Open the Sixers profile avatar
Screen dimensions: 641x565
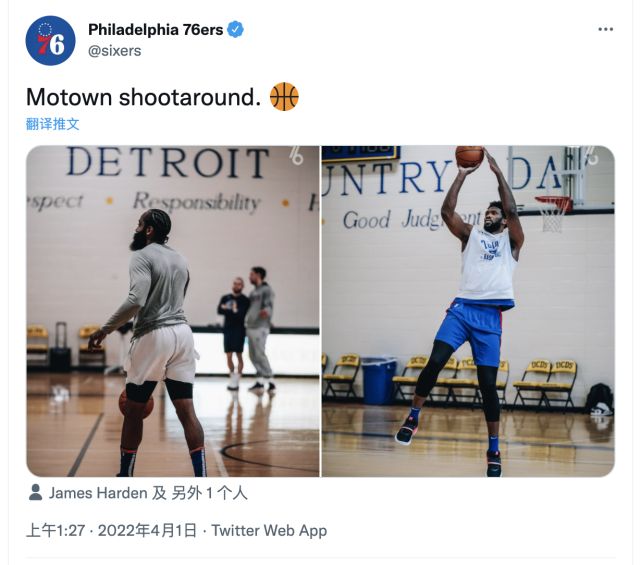click(50, 40)
